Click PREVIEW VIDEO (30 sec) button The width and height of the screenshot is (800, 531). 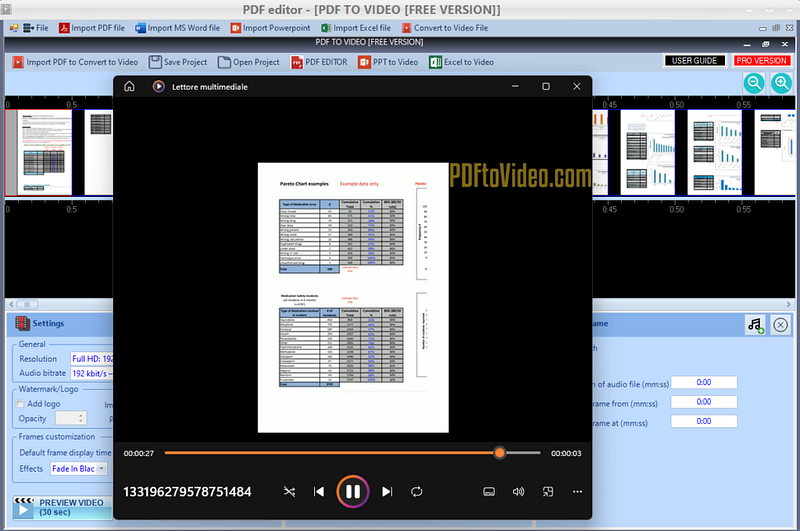coord(62,508)
